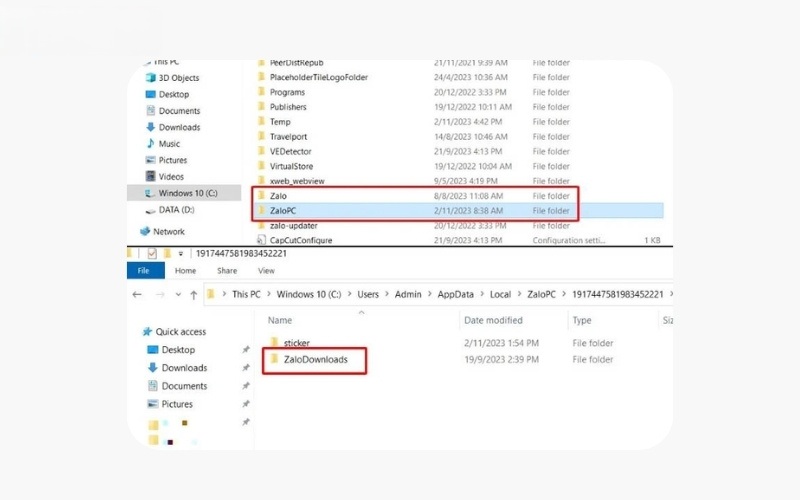This screenshot has width=800, height=500.
Task: Select the Windows 10 (C:) drive in sidebar
Action: tap(184, 193)
